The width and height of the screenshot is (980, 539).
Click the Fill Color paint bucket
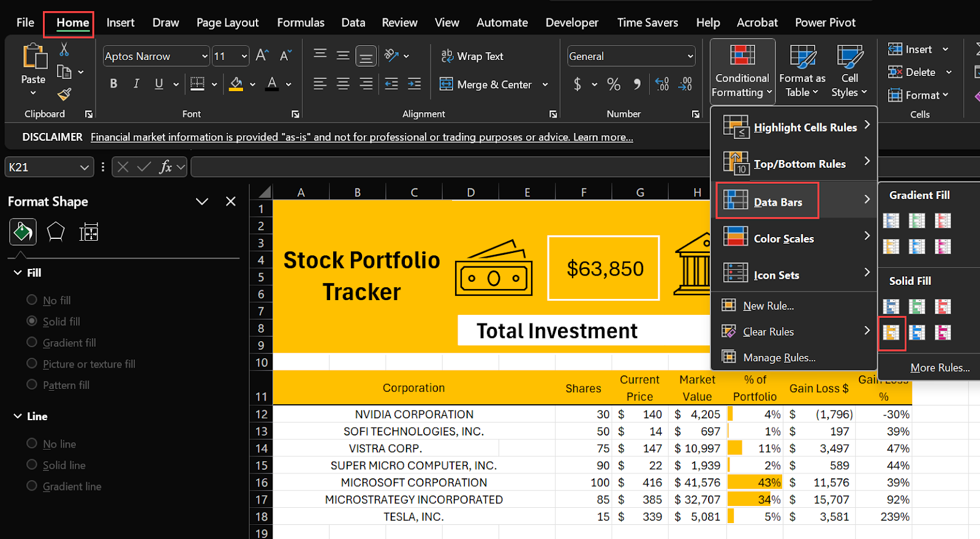236,83
